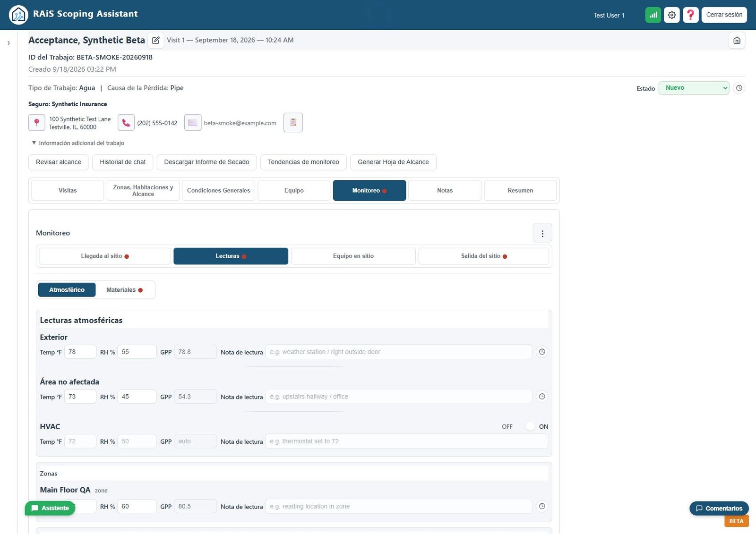Open the Comentarios feedback button
The height and width of the screenshot is (534, 756).
pos(719,509)
